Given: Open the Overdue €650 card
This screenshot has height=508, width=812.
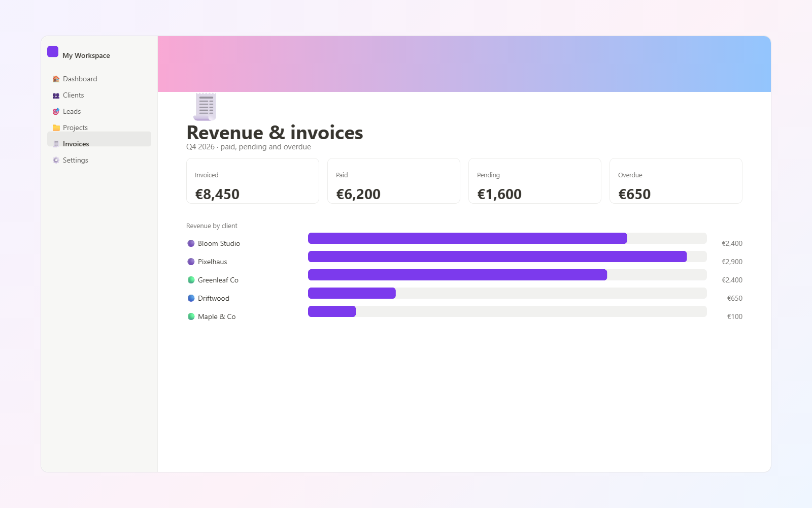Looking at the screenshot, I should (x=676, y=181).
